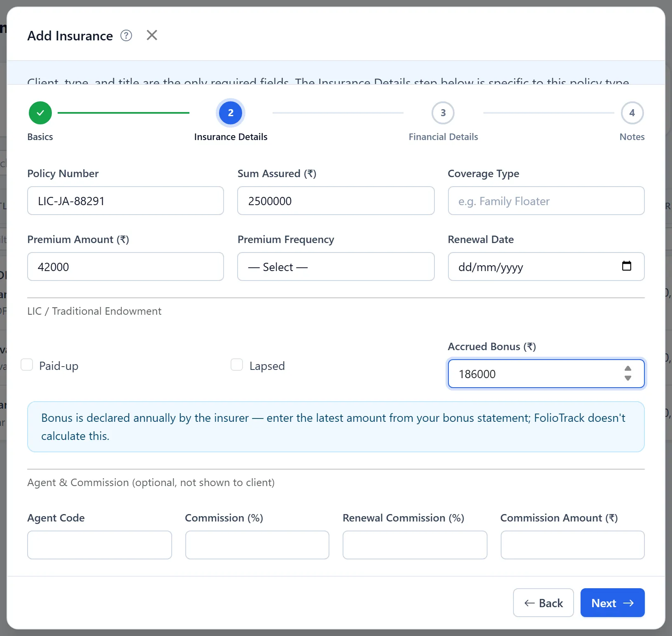This screenshot has width=672, height=636.
Task: Click the Premium Amount field
Action: 126,267
